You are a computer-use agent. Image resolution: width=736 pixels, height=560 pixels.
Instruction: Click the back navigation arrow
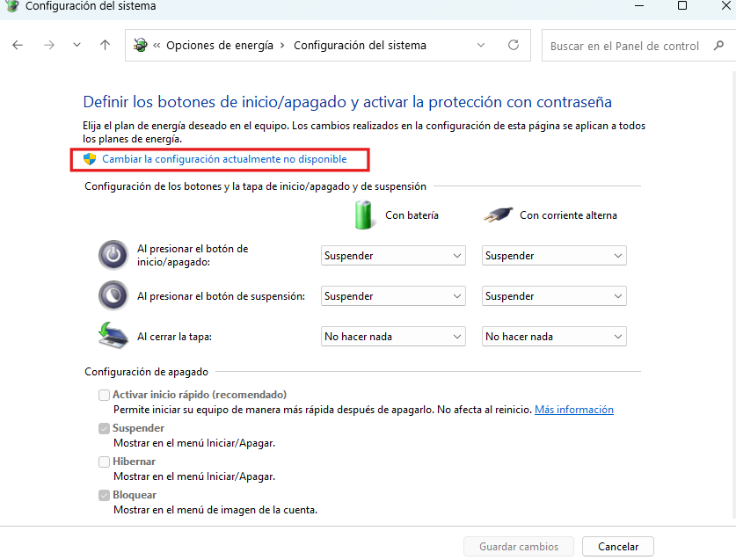click(x=18, y=46)
